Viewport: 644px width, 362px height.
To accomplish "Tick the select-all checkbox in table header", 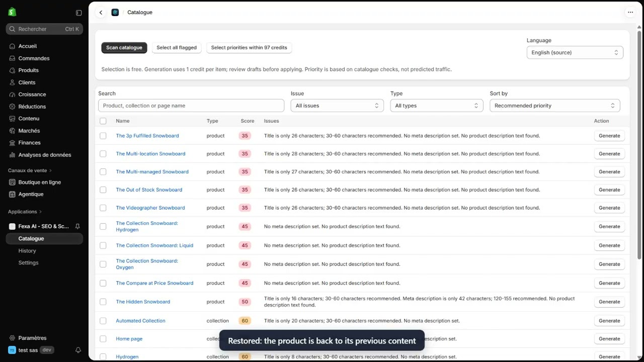I will (103, 121).
